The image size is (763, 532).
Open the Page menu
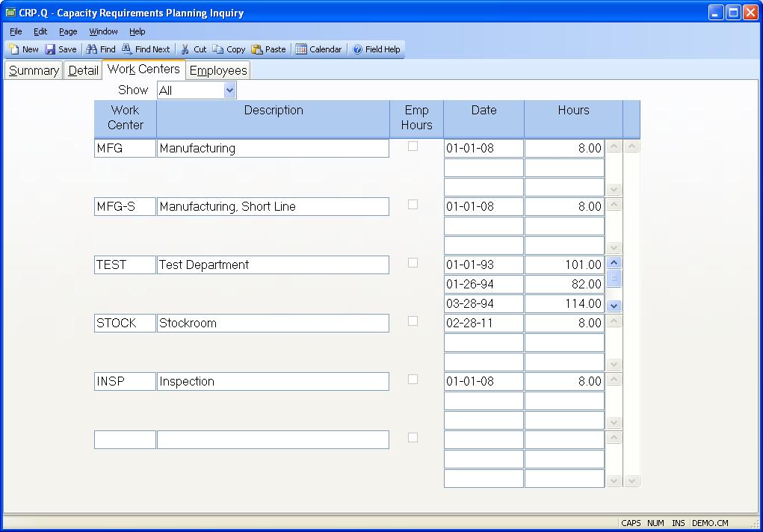click(x=68, y=31)
